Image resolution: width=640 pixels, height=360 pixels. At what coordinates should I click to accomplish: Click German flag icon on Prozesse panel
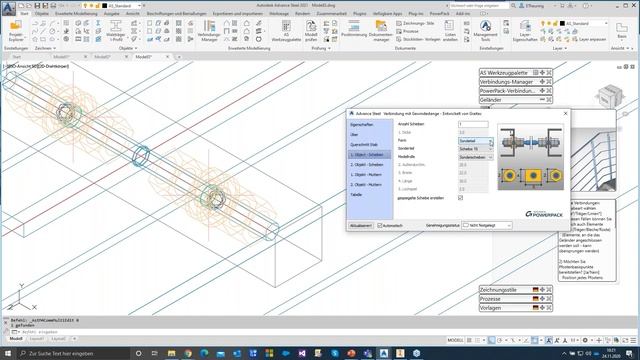pyautogui.click(x=536, y=299)
